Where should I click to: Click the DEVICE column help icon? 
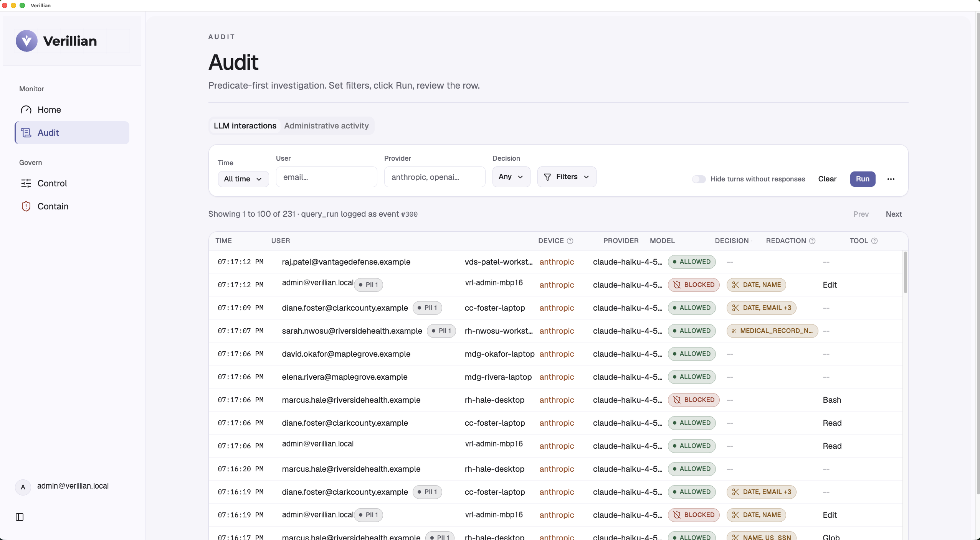pos(570,241)
